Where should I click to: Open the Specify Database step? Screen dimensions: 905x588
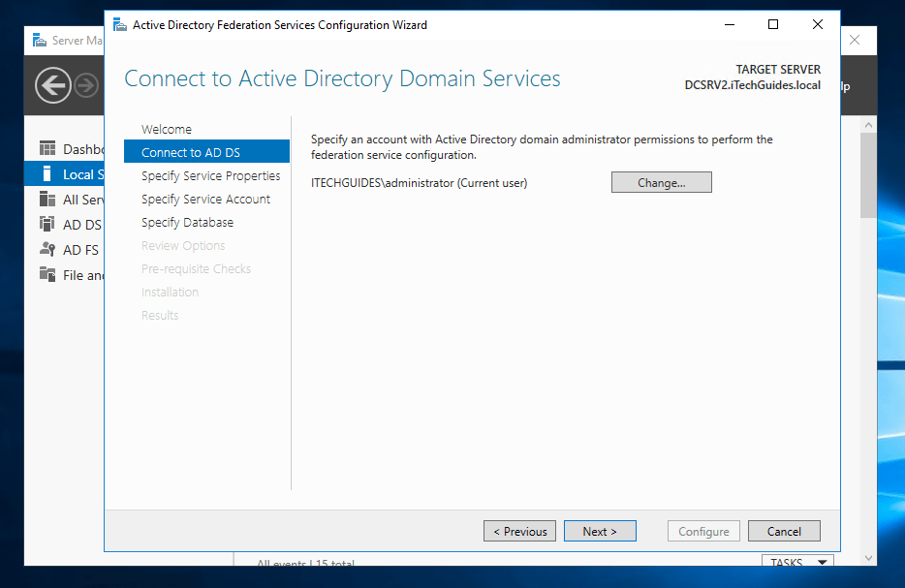click(x=187, y=222)
